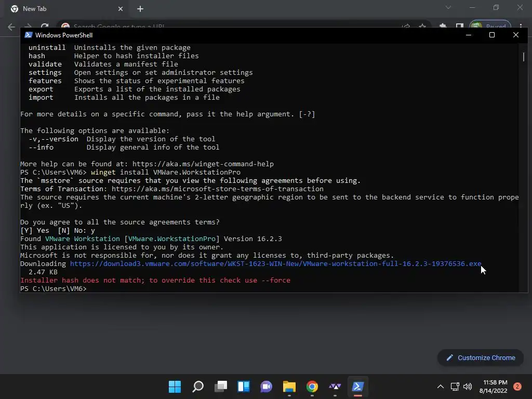Click the PowerShell title bar icon
532x399 pixels.
tap(29, 35)
